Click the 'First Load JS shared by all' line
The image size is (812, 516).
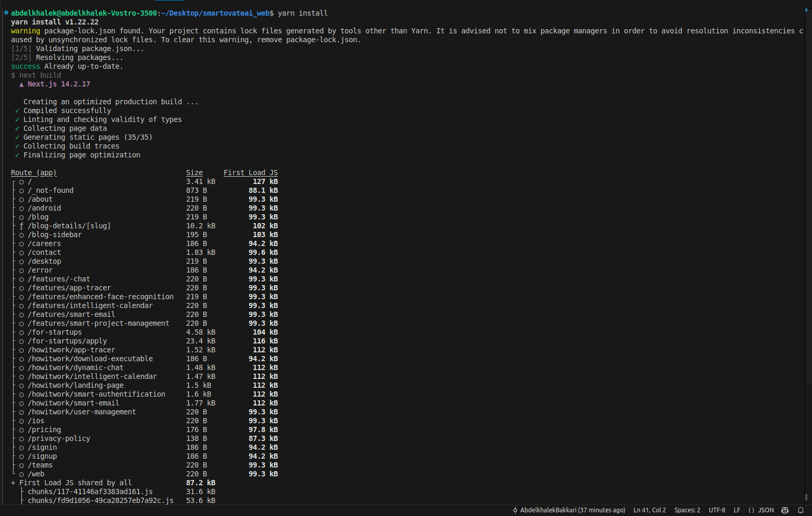[76, 483]
